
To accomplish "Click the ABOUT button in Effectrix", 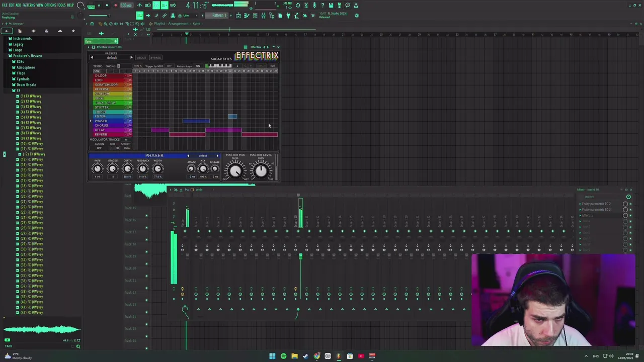I will click(141, 58).
